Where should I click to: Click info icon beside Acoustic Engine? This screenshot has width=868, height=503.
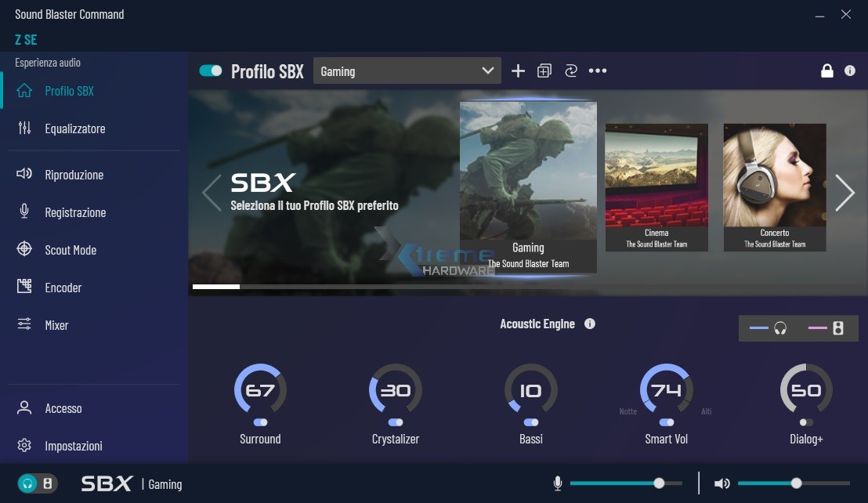point(590,324)
